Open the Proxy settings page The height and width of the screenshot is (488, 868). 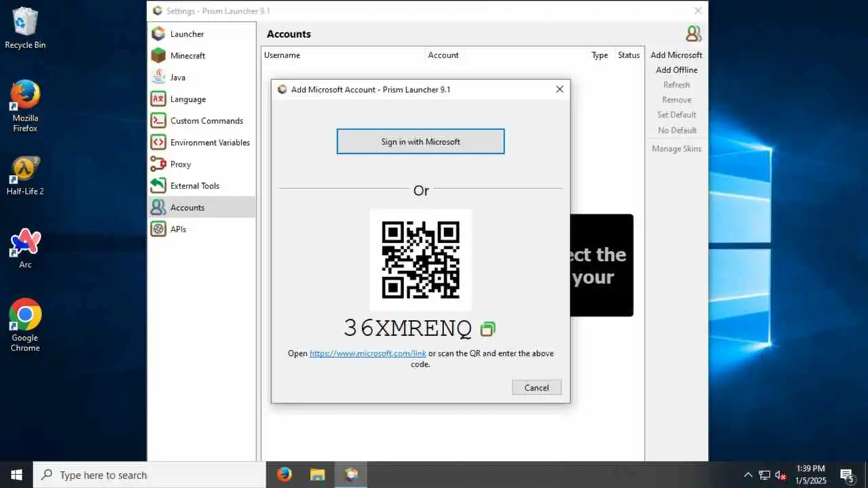pos(202,164)
